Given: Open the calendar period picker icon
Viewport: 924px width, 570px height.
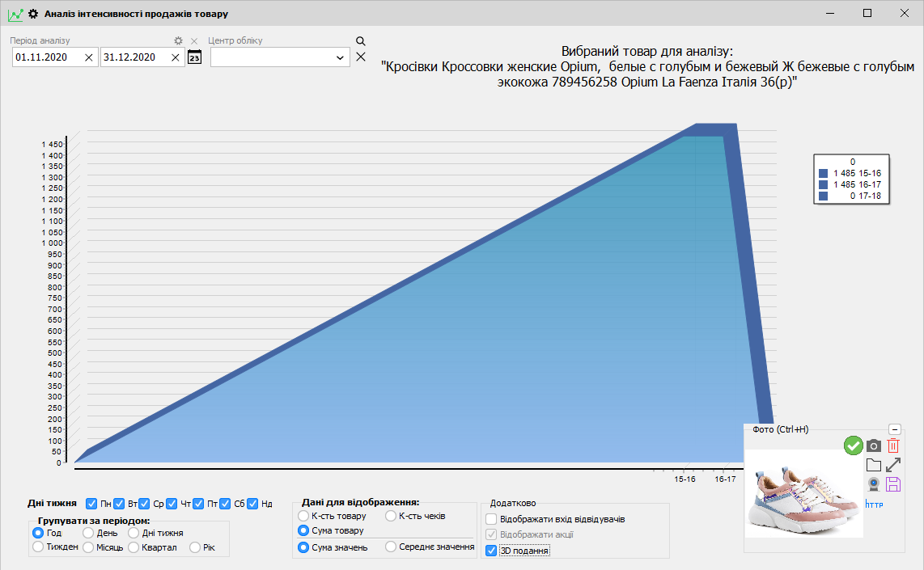Looking at the screenshot, I should 194,57.
